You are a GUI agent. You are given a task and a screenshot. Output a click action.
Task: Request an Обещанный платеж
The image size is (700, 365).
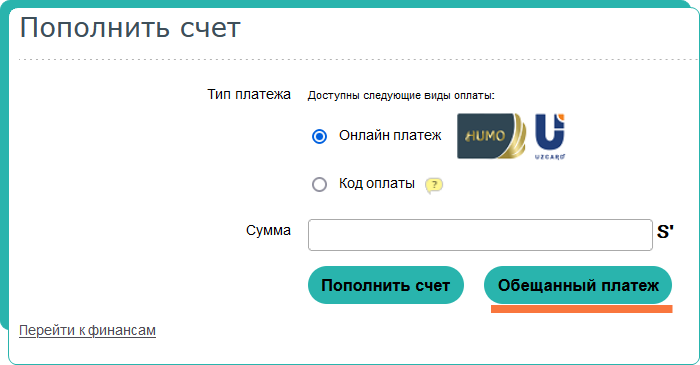tap(578, 285)
